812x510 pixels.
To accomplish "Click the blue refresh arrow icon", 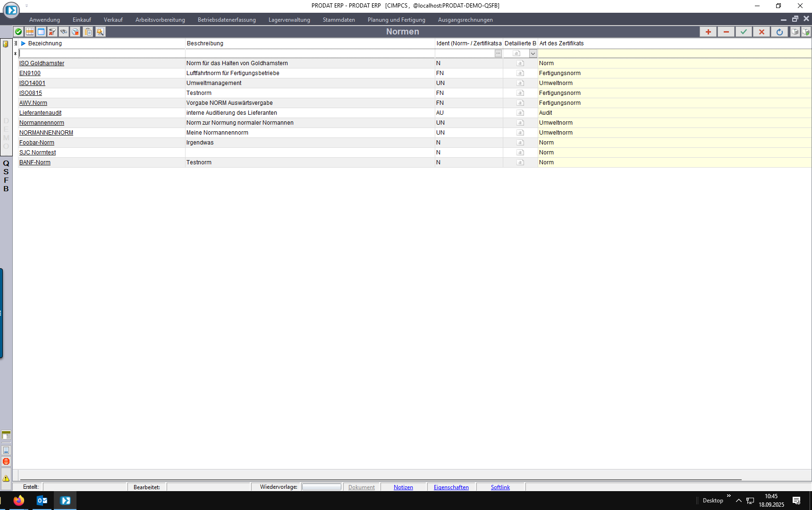I will (x=779, y=32).
